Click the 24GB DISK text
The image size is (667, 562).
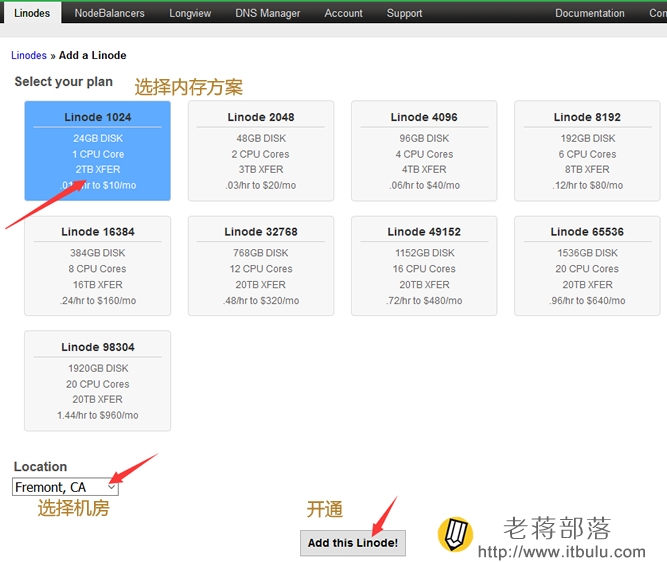click(98, 138)
